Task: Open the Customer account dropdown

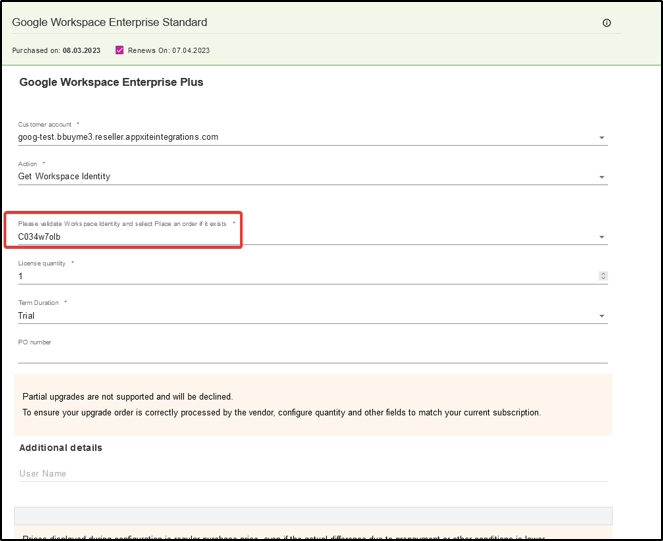Action: coord(312,137)
